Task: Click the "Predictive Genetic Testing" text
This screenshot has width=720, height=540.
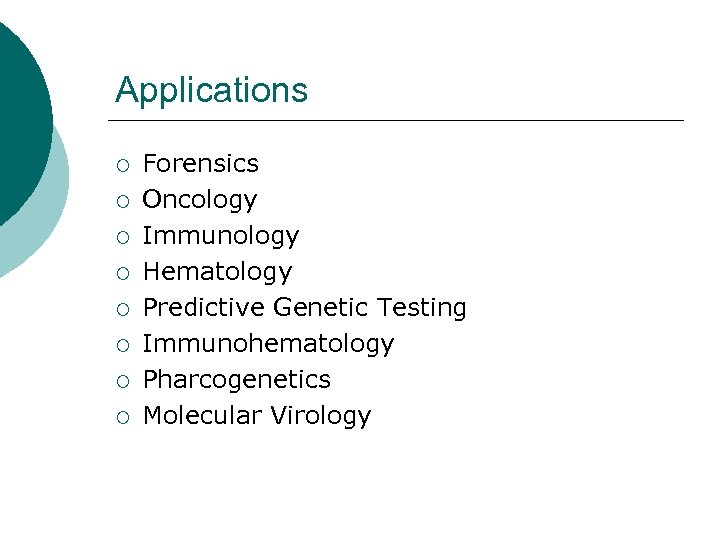Action: [x=305, y=307]
